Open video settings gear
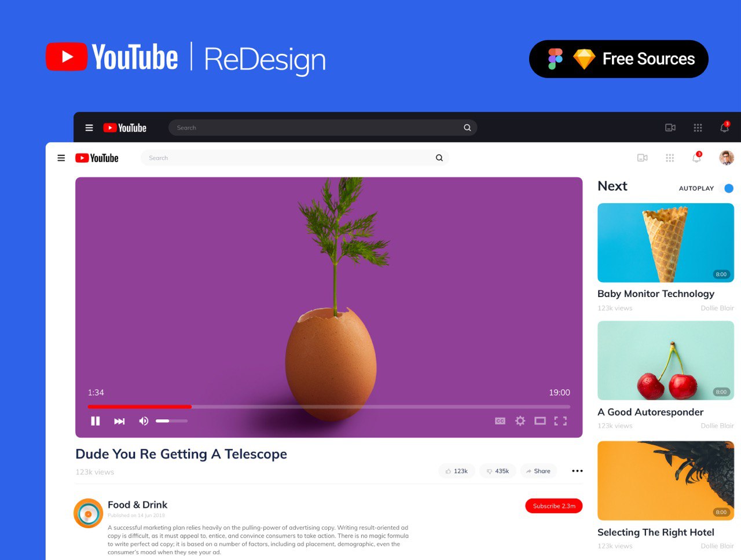Image resolution: width=741 pixels, height=560 pixels. coord(520,421)
